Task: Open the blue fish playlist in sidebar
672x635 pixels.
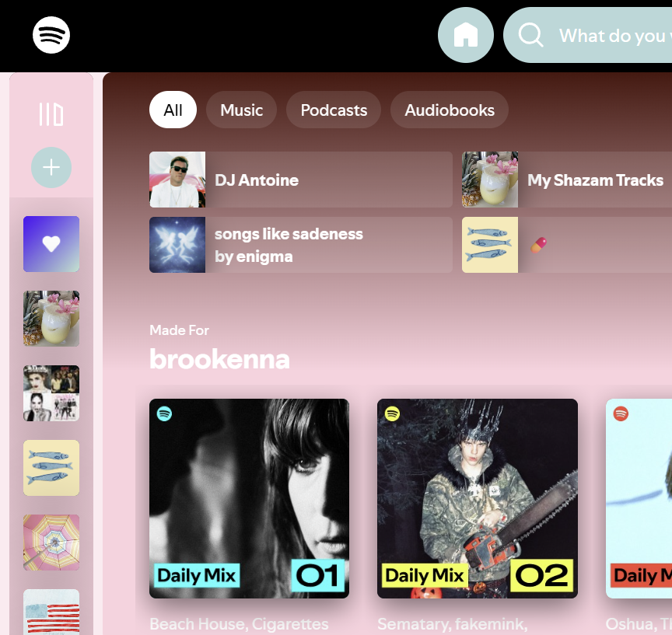Action: pyautogui.click(x=51, y=468)
